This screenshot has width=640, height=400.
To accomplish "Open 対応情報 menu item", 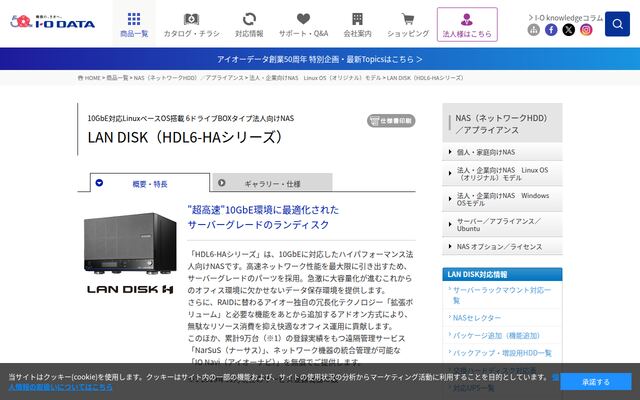I will tap(249, 24).
